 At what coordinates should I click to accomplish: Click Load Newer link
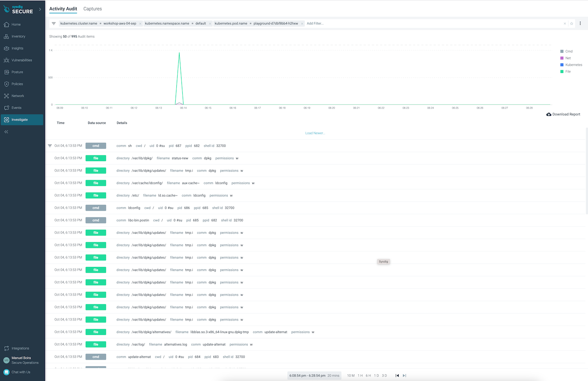click(315, 133)
